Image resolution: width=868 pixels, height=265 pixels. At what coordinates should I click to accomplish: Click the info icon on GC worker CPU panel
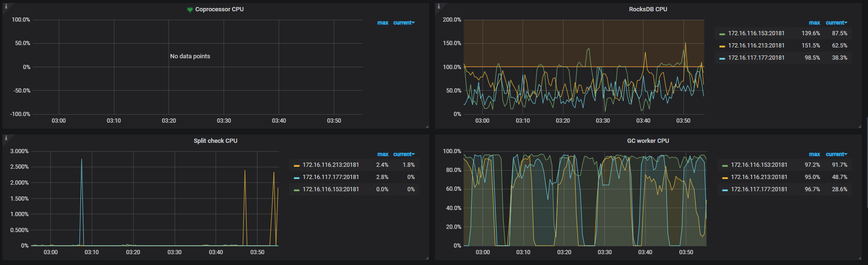pos(439,138)
